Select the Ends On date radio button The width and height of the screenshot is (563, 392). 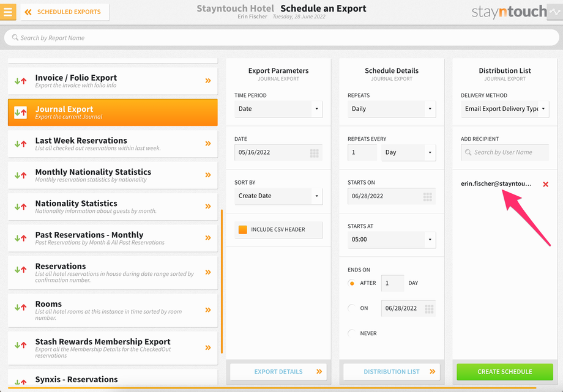(352, 308)
